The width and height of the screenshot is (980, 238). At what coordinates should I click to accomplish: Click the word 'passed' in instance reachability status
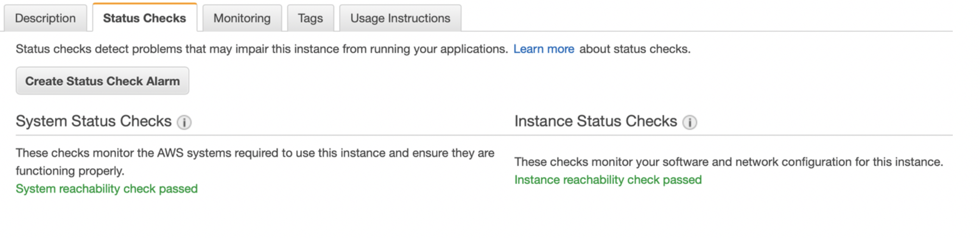coord(682,180)
